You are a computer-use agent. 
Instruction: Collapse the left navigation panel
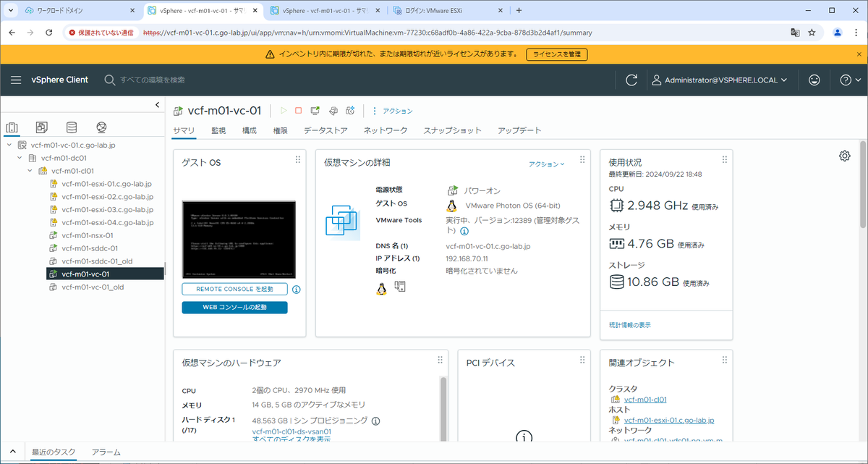point(158,106)
